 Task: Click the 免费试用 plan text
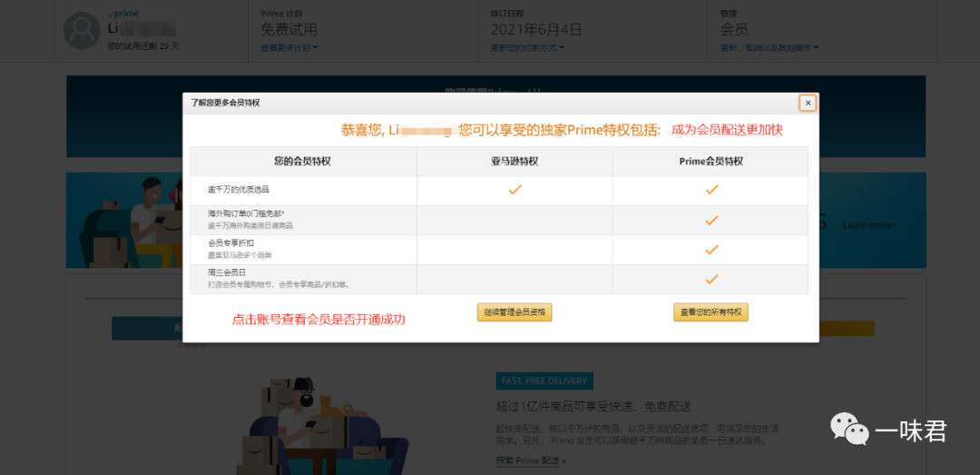point(289,29)
